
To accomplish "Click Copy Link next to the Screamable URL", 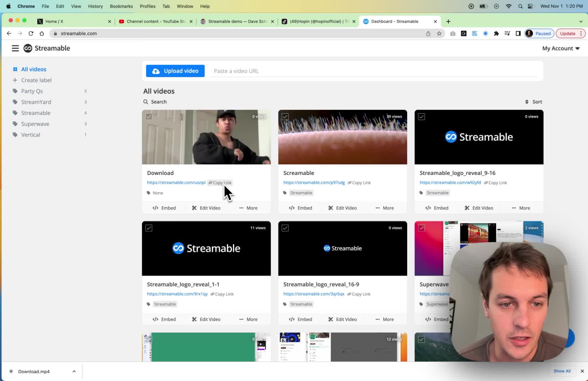I will click(x=359, y=182).
